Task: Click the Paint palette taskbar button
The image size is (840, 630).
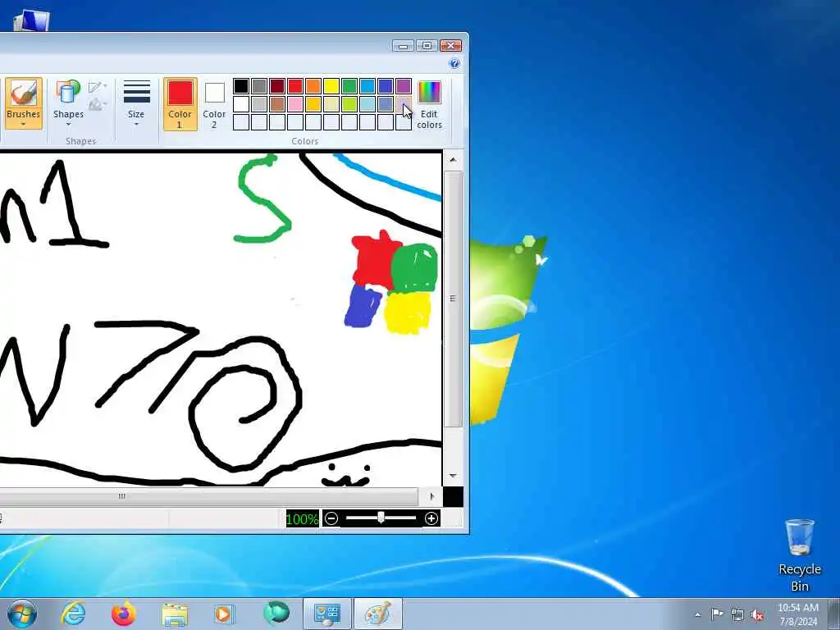Action: click(x=377, y=614)
